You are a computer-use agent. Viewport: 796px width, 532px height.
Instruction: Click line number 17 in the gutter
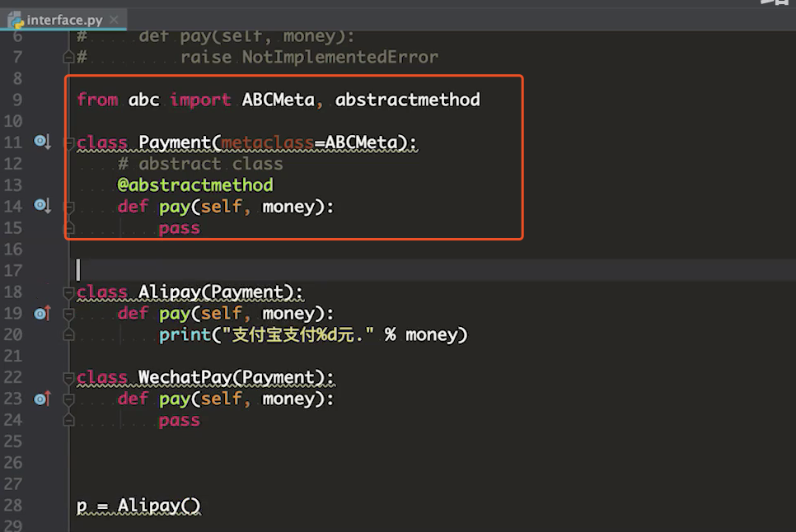tap(13, 270)
